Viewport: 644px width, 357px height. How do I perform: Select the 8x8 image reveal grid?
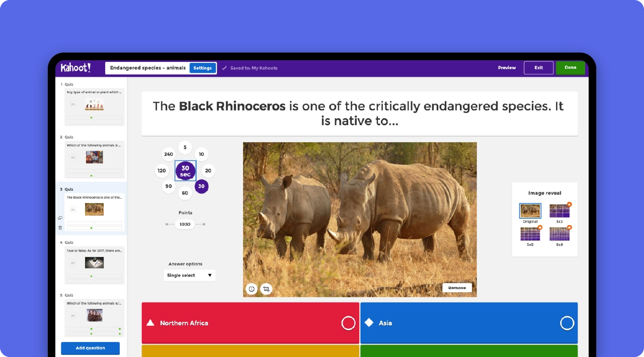[559, 234]
